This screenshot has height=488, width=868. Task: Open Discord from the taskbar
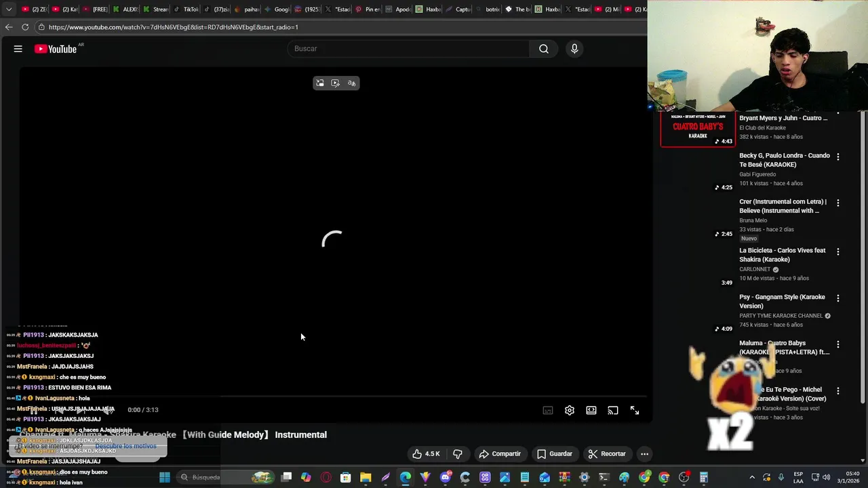(446, 477)
